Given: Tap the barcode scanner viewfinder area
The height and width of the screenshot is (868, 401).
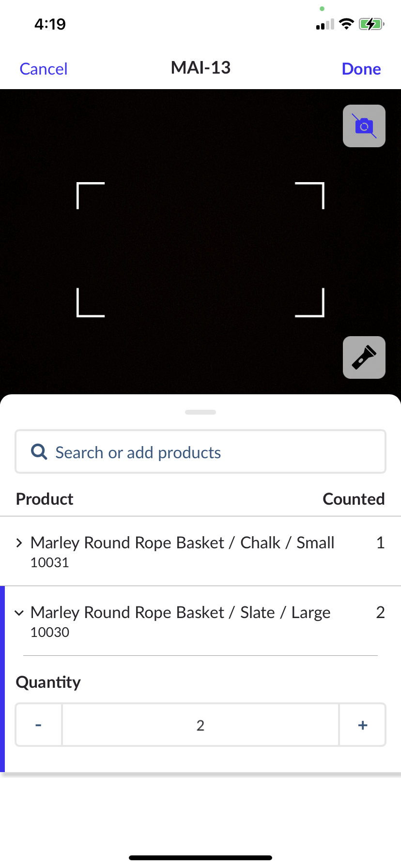Looking at the screenshot, I should pyautogui.click(x=200, y=249).
